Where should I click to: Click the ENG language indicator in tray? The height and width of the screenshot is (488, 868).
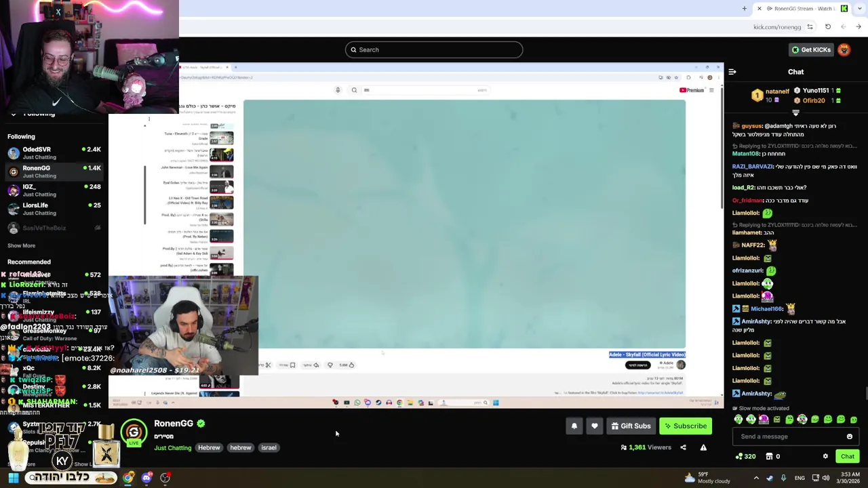click(x=800, y=478)
